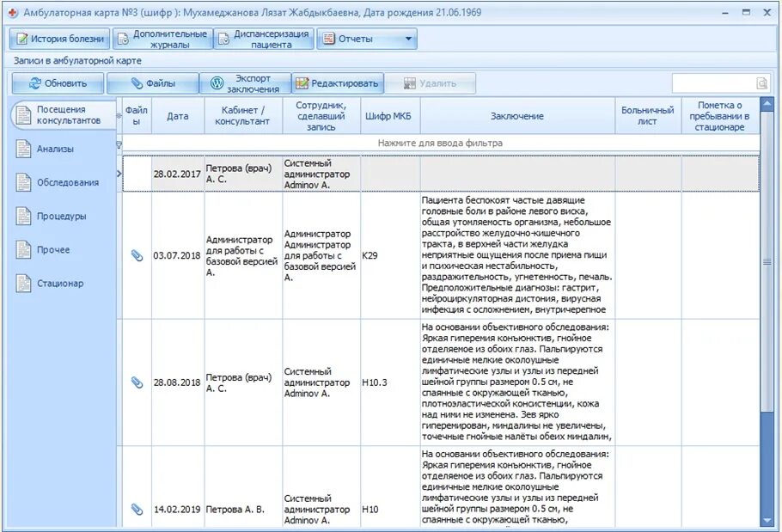Sort by Кабинет / консультант column header
Image resolution: width=782 pixels, height=532 pixels.
(243, 116)
